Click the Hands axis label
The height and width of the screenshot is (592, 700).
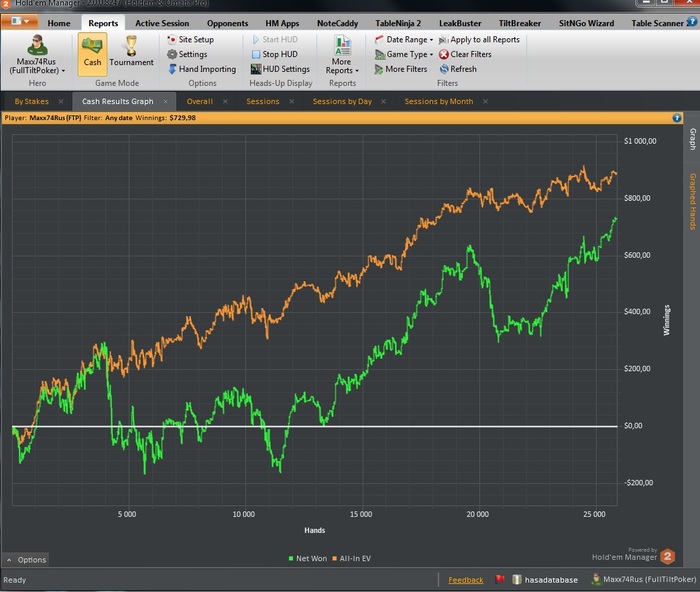click(315, 530)
